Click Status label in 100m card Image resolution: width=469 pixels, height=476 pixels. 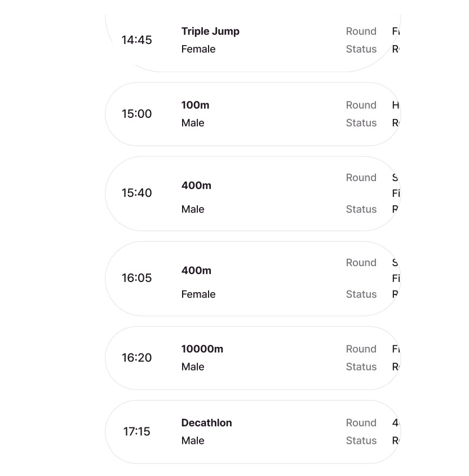361,123
